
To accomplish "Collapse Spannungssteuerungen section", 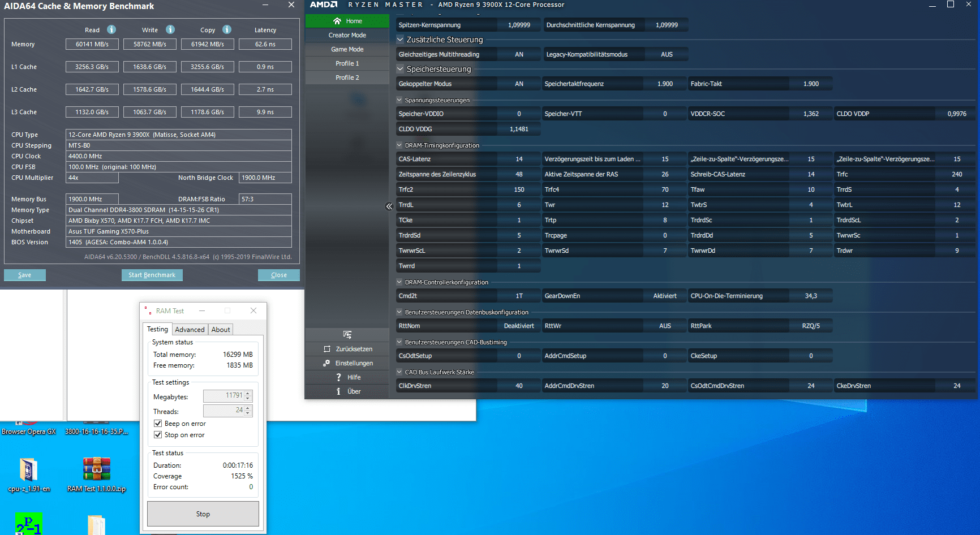I will (399, 100).
